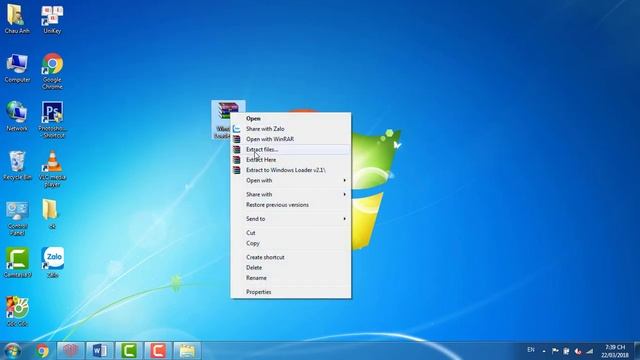Open the red Camtasia recorder taskbar button

158,351
